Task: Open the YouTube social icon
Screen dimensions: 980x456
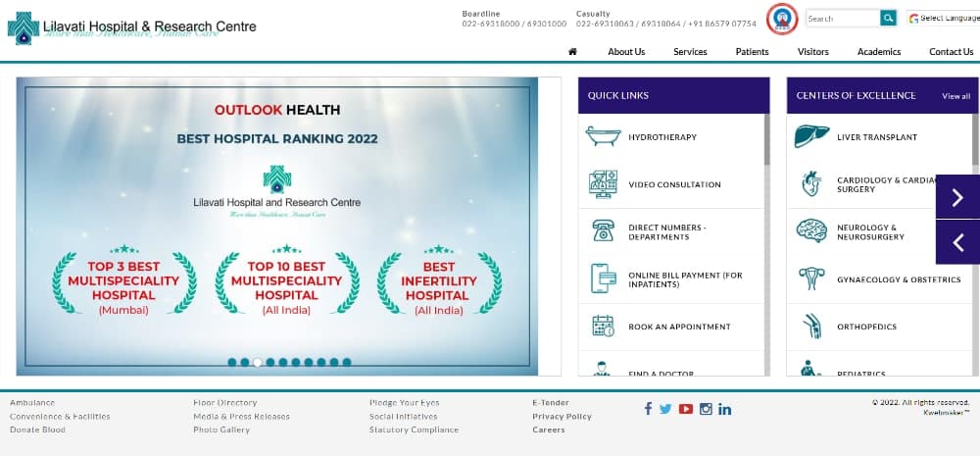Action: (686, 409)
